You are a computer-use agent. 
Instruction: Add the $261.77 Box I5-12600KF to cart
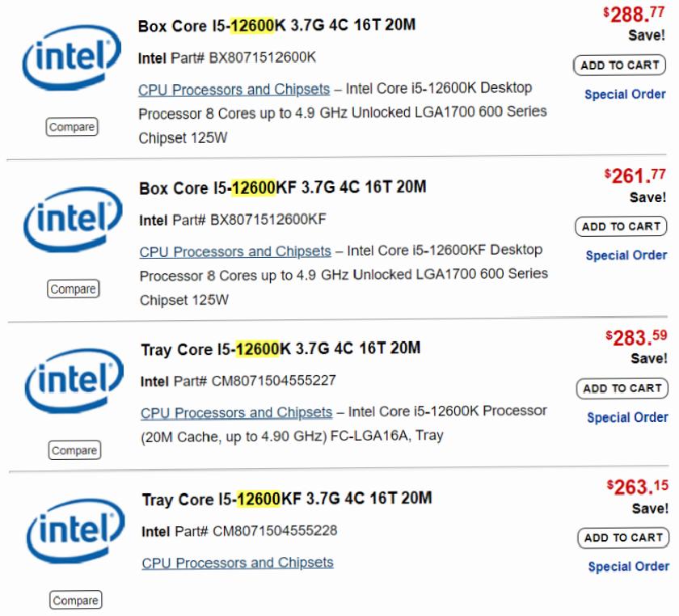(x=621, y=226)
